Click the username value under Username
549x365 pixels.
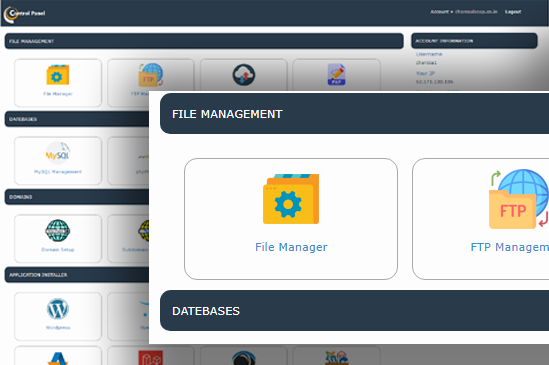pos(426,63)
